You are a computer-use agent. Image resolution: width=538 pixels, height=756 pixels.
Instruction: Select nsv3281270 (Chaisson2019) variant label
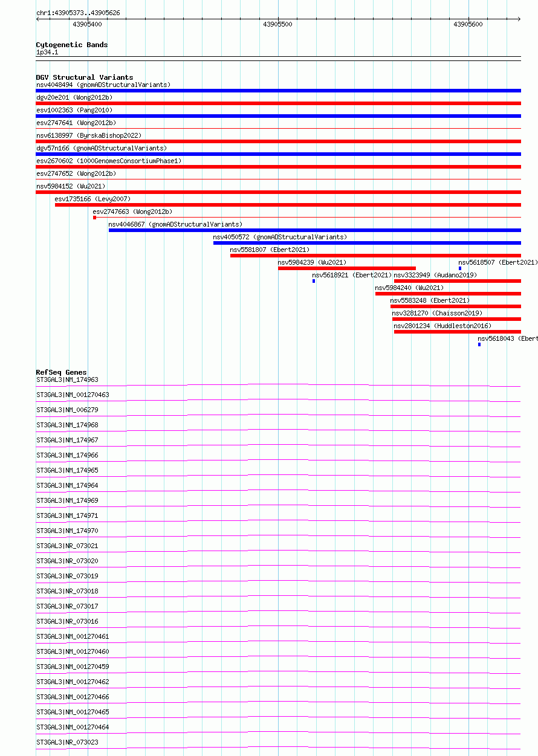tap(437, 313)
